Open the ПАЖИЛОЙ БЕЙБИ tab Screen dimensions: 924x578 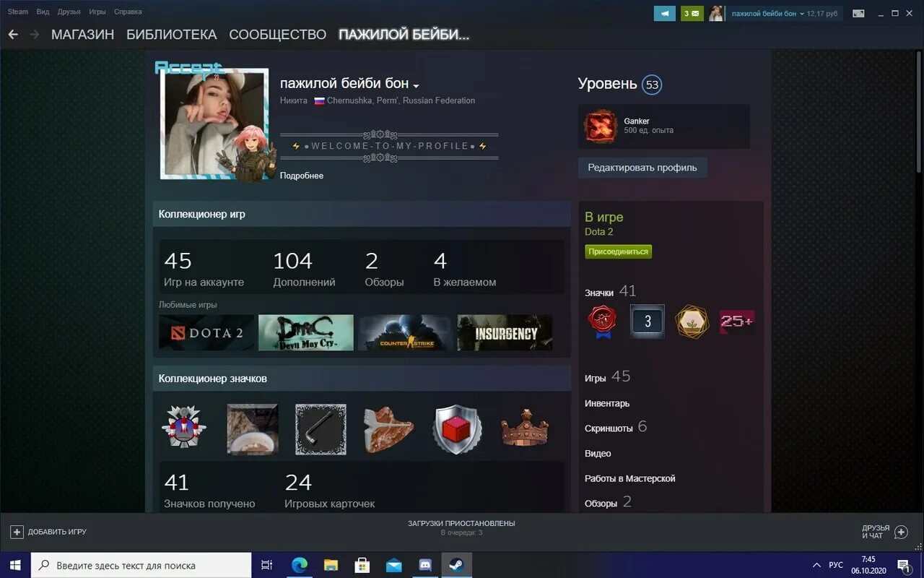click(x=404, y=35)
